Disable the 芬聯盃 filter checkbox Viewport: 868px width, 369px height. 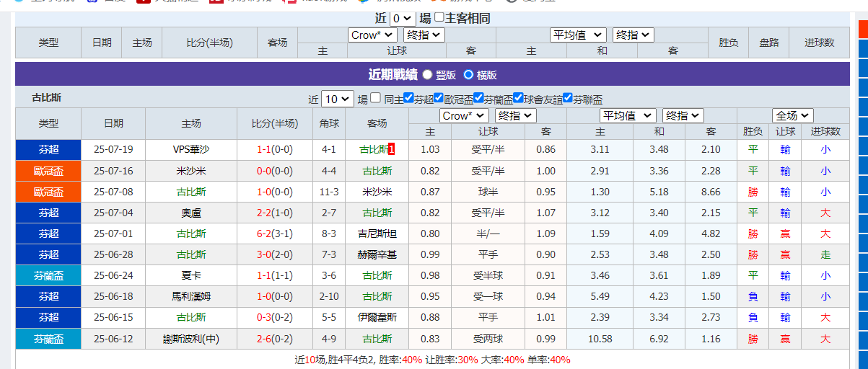coord(567,99)
